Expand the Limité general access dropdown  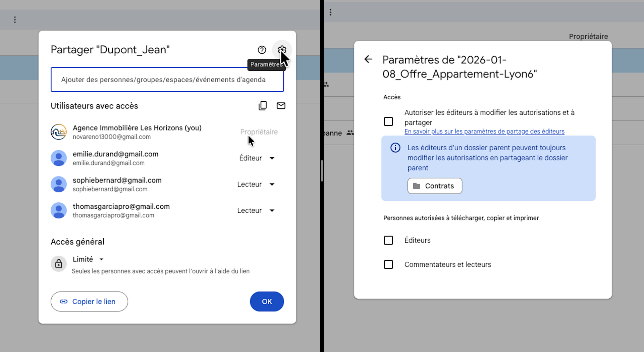(x=88, y=259)
